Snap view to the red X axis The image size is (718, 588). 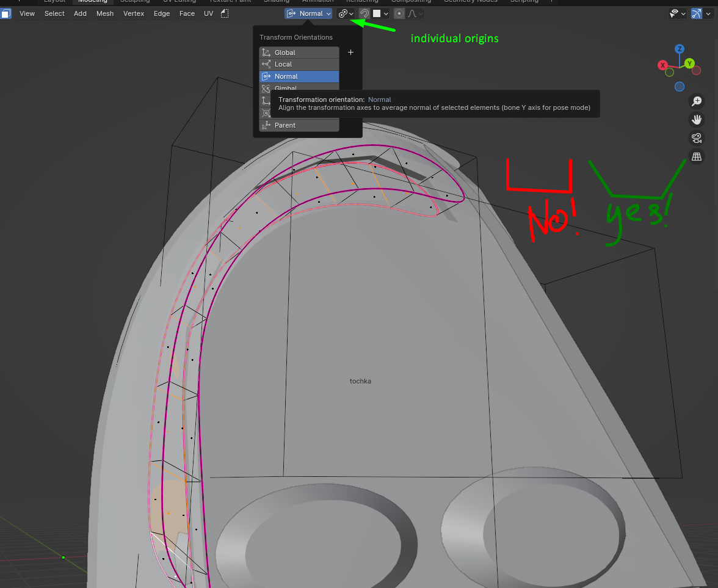(662, 65)
